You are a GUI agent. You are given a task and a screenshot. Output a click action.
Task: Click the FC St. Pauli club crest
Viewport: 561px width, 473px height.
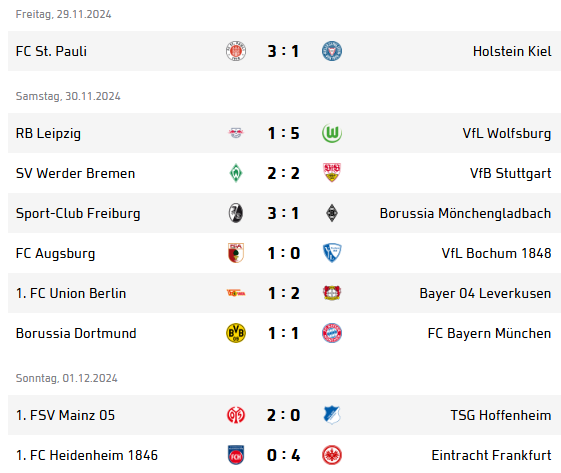tap(236, 51)
